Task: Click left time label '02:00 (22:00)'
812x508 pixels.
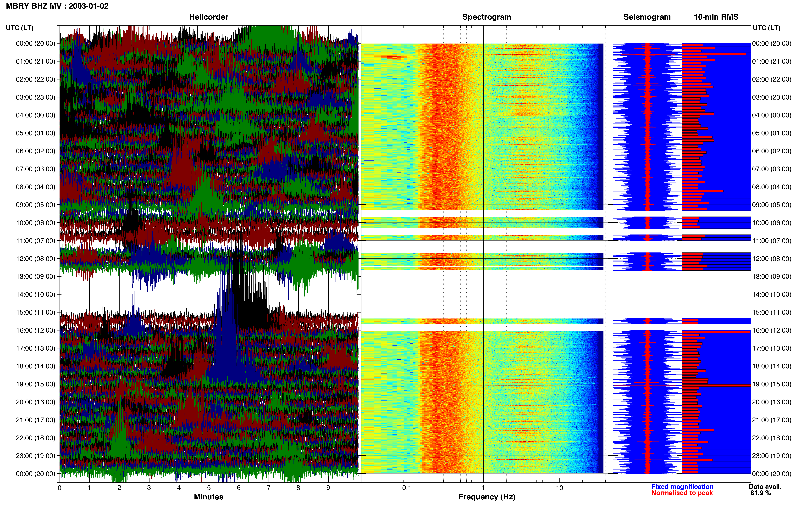Action: tap(36, 79)
